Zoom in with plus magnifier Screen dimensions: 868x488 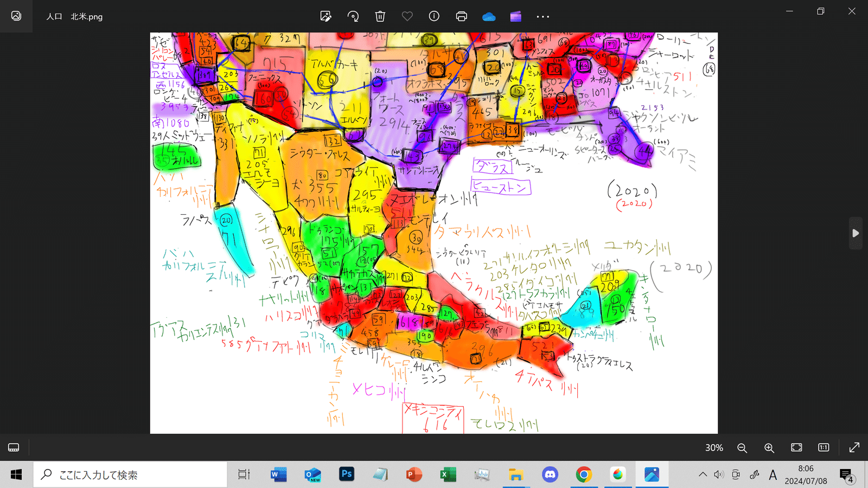[x=769, y=448]
